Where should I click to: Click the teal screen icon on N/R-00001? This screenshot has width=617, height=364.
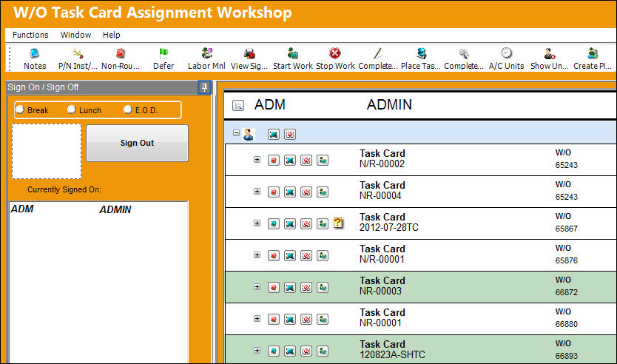click(x=290, y=256)
